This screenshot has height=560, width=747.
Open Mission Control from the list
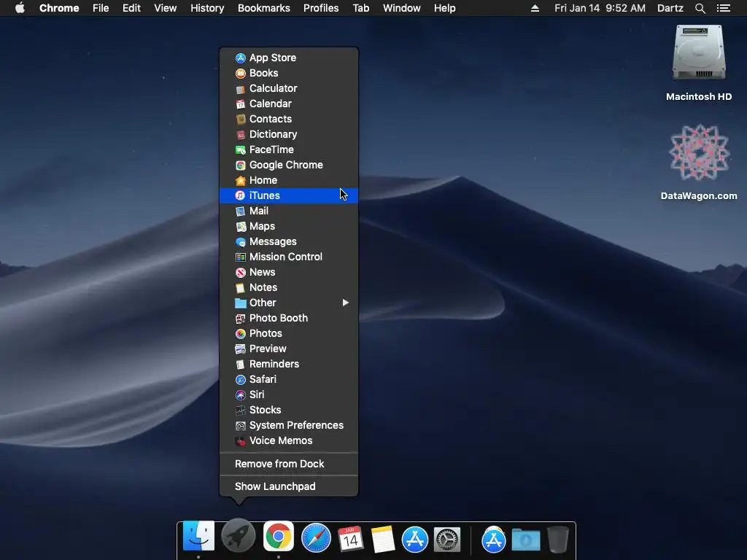pos(289,257)
